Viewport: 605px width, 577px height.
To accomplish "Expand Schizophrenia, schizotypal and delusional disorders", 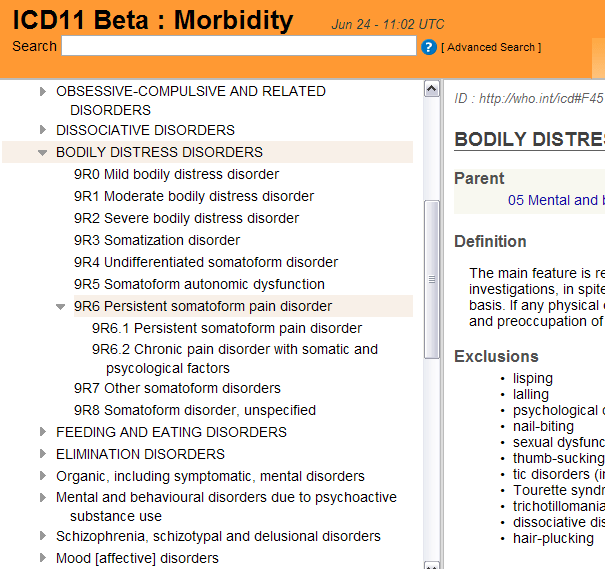I will coord(43,536).
